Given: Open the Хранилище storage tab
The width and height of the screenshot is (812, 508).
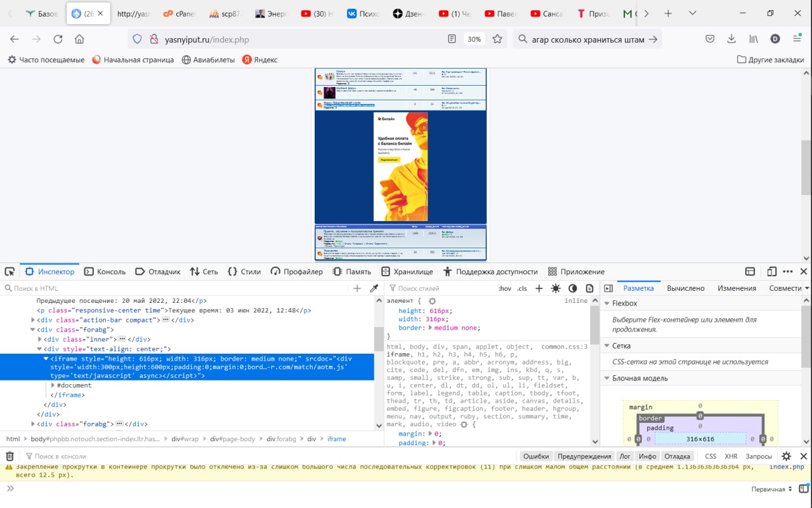Looking at the screenshot, I should point(407,272).
